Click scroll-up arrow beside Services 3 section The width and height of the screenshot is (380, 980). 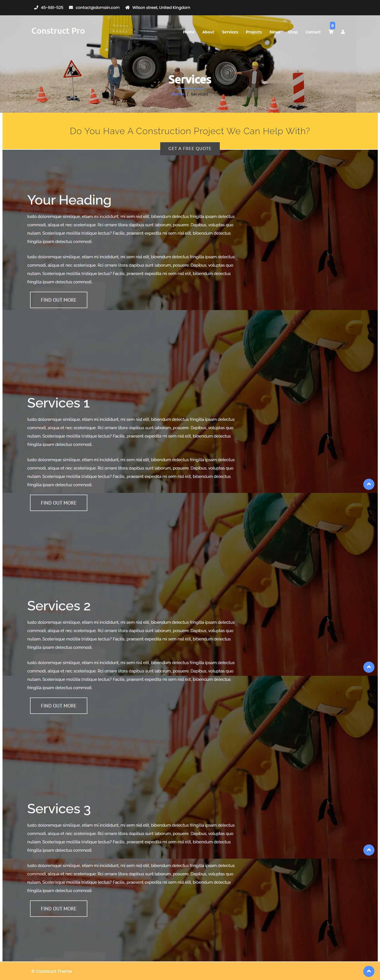pyautogui.click(x=369, y=850)
